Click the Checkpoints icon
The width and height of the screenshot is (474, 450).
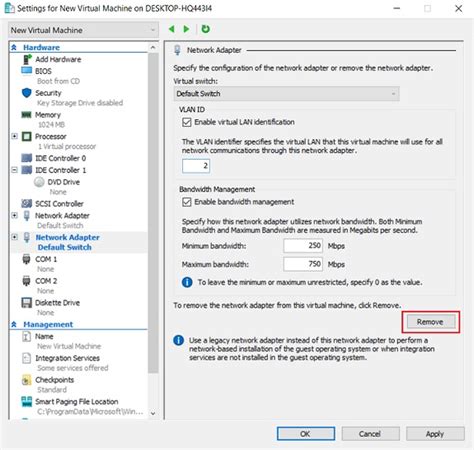[26, 380]
